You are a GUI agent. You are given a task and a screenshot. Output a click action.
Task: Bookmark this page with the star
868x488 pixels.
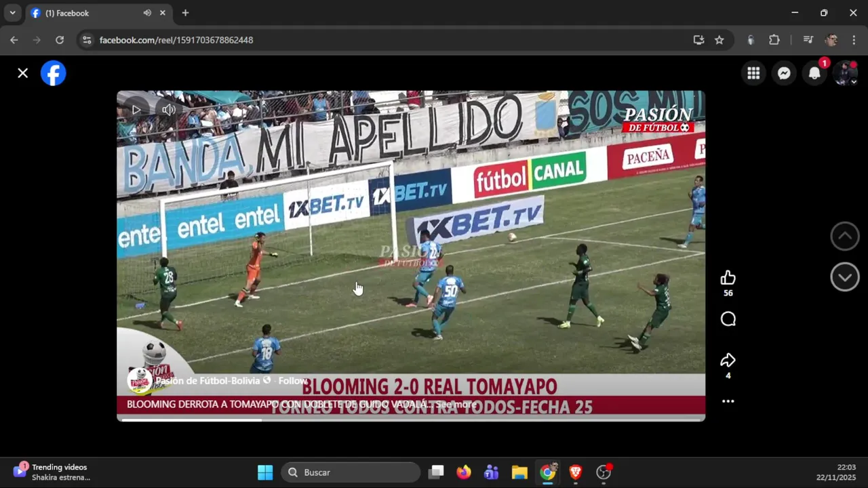click(x=719, y=40)
